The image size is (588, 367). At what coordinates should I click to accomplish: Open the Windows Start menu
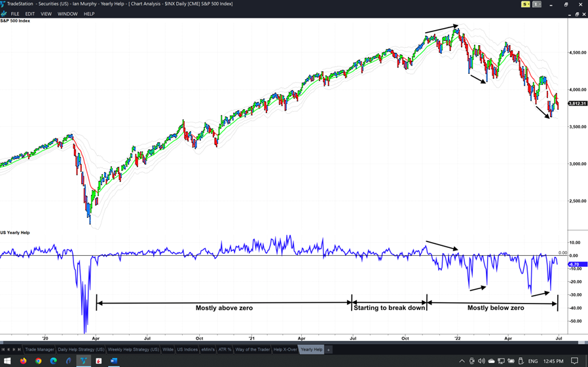click(7, 360)
